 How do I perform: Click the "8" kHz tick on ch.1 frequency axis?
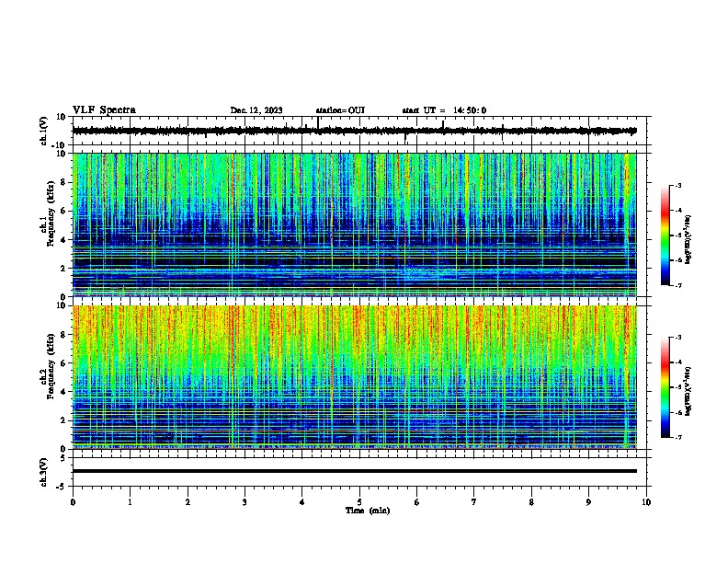point(63,182)
